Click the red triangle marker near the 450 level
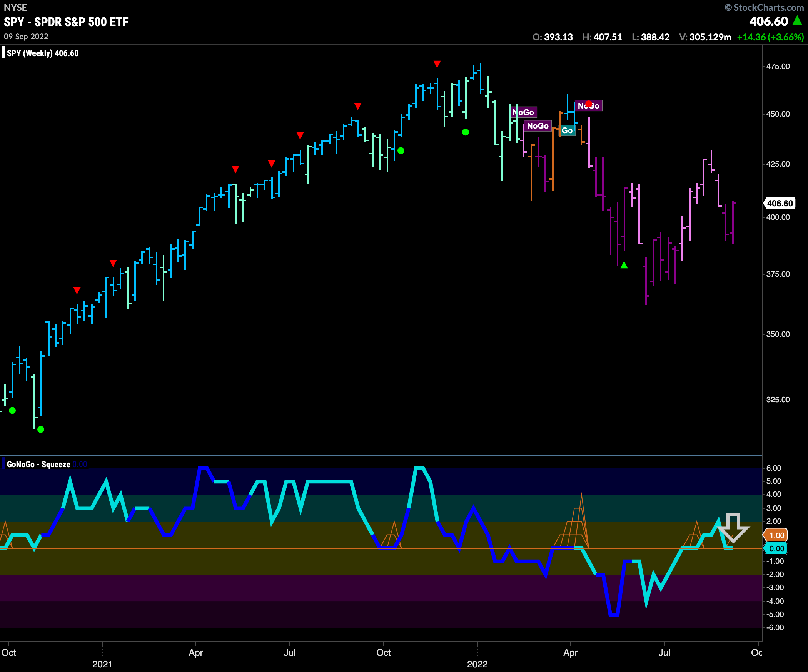 358,106
